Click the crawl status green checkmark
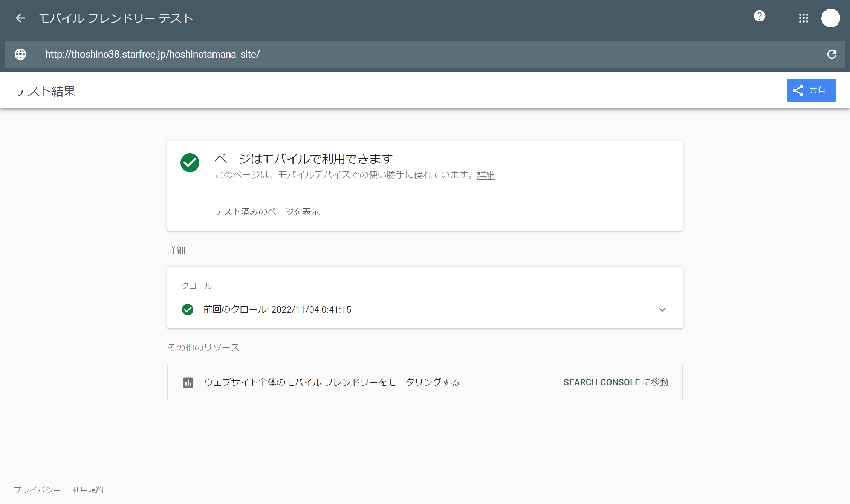The image size is (850, 504). click(x=188, y=310)
